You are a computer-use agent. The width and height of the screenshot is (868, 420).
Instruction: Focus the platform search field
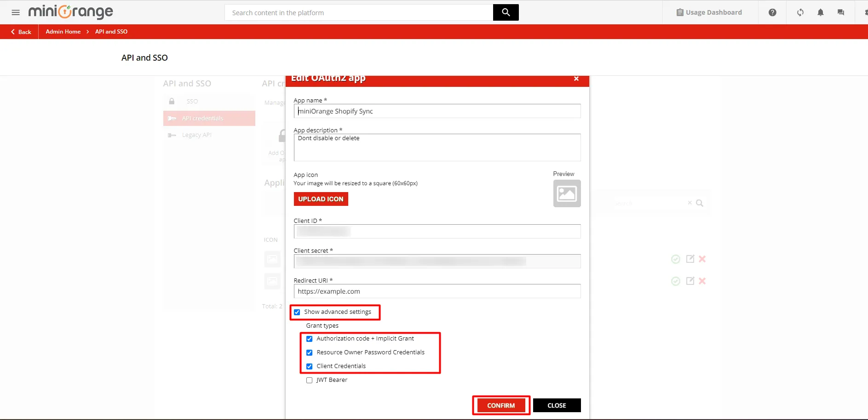(x=359, y=12)
